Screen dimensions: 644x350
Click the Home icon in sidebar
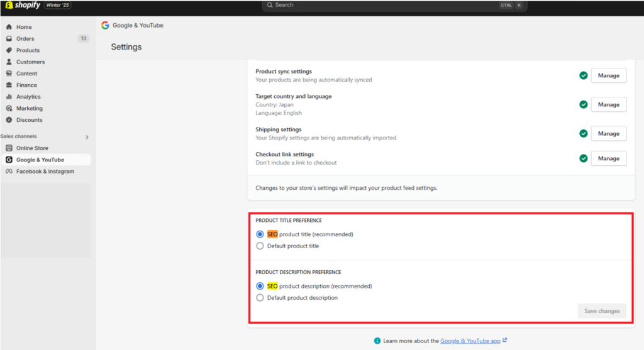point(9,26)
